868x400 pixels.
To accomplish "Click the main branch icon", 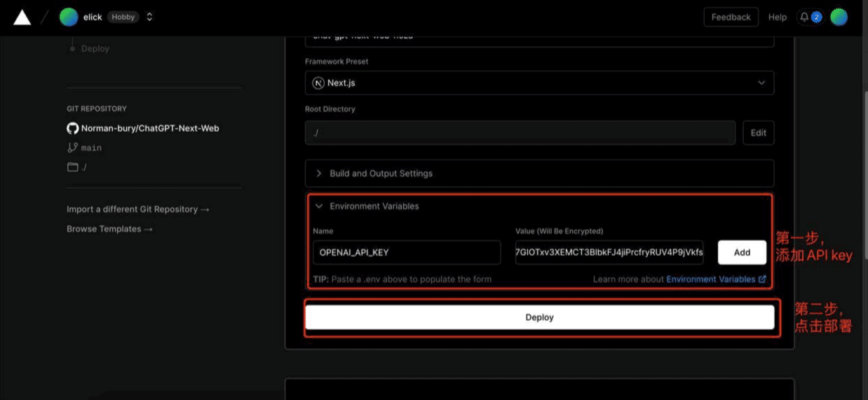I will (72, 148).
